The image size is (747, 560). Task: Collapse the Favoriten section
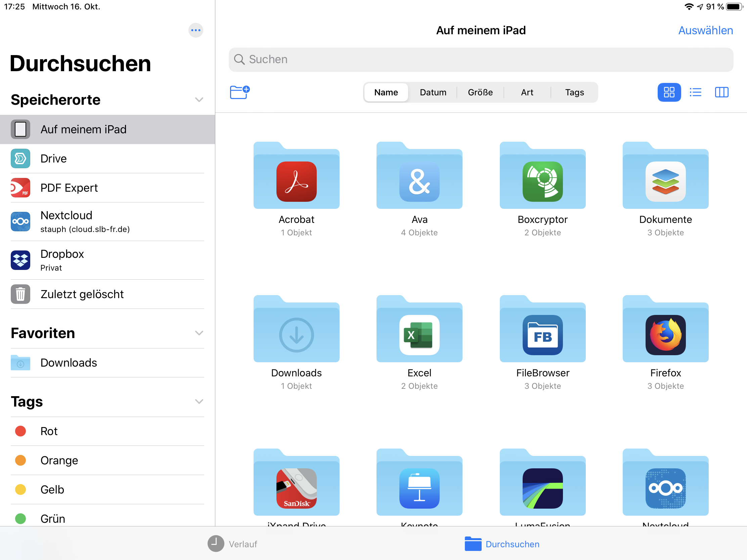[x=199, y=333]
